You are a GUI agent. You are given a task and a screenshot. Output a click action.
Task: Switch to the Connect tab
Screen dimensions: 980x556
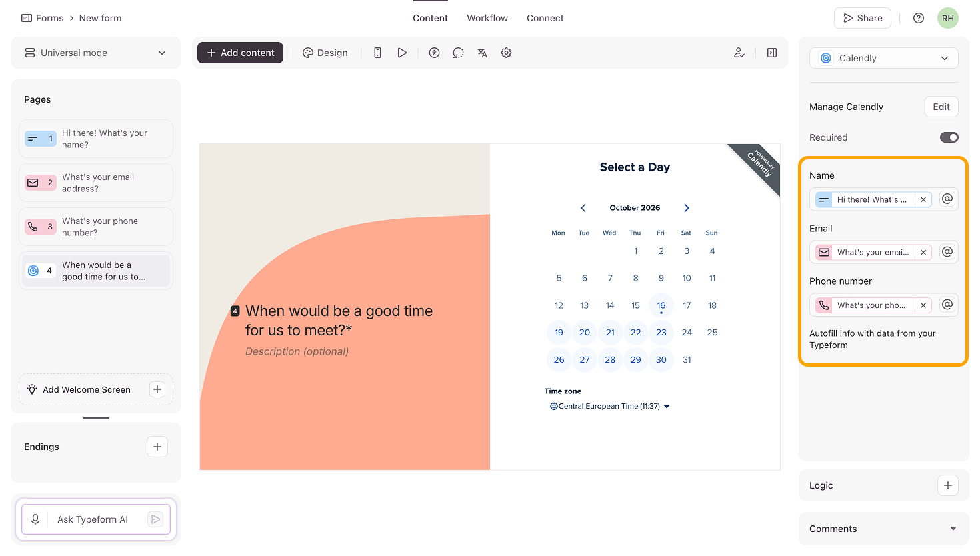545,18
